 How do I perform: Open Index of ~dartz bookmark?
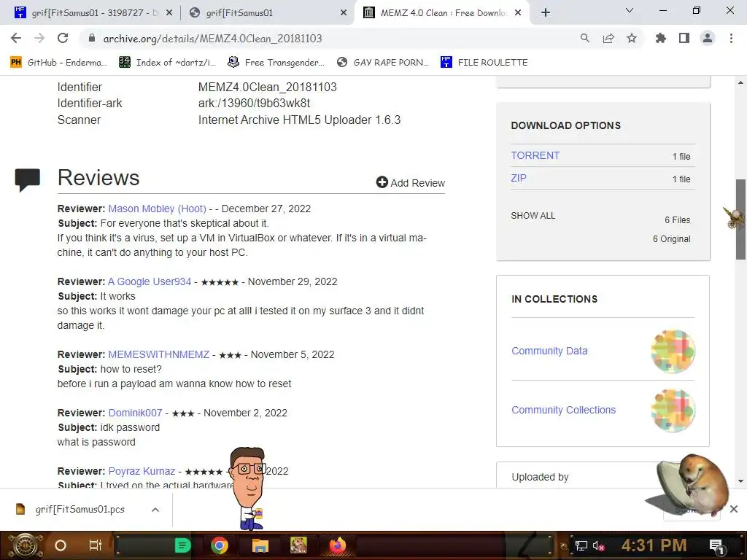pos(168,63)
